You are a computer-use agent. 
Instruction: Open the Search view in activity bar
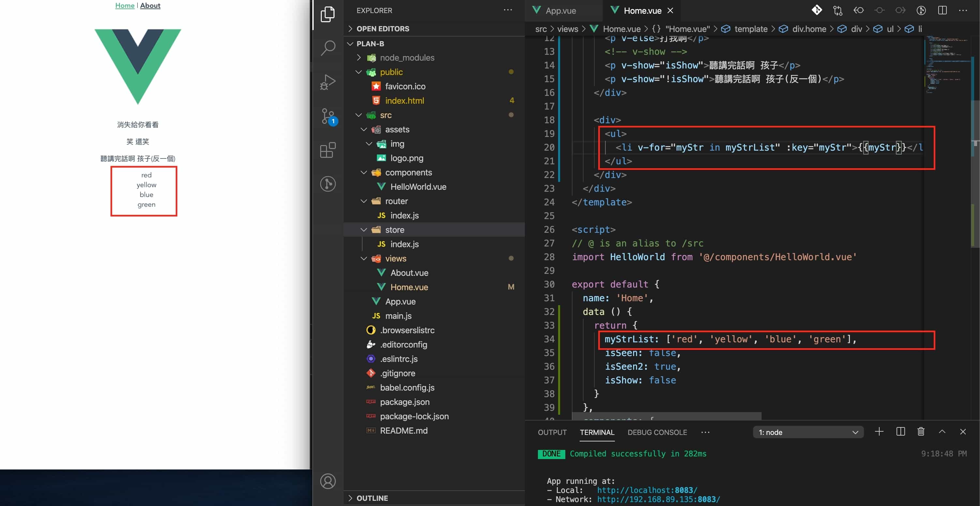[328, 48]
